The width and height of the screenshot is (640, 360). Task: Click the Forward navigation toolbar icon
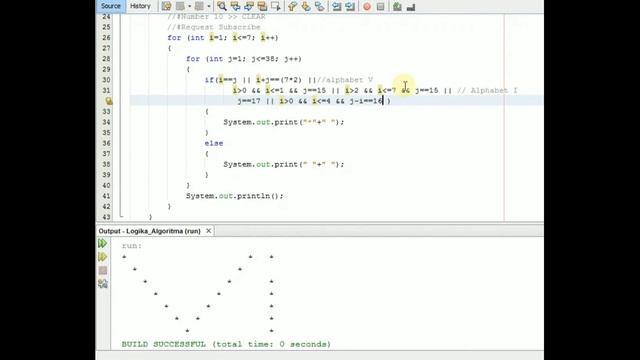199,6
